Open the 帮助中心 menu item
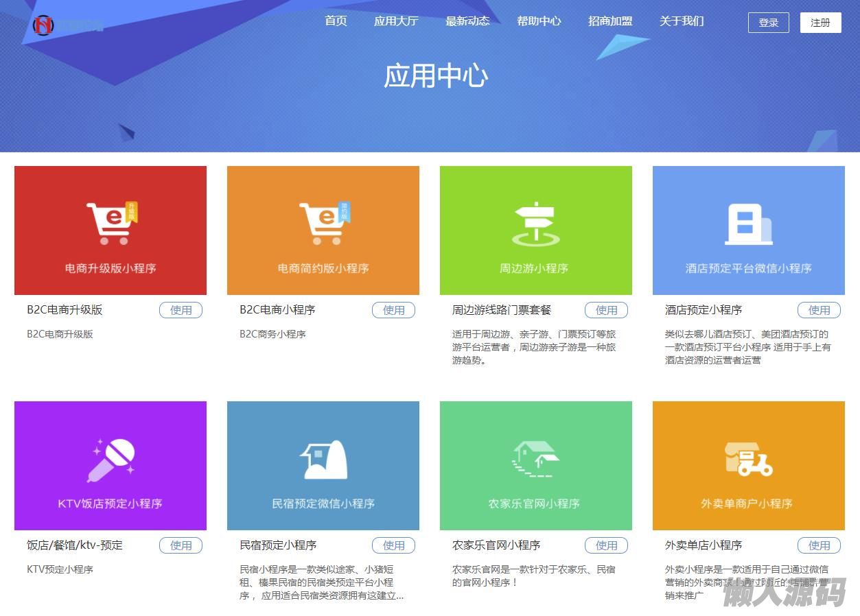The image size is (860, 616). 539,21
